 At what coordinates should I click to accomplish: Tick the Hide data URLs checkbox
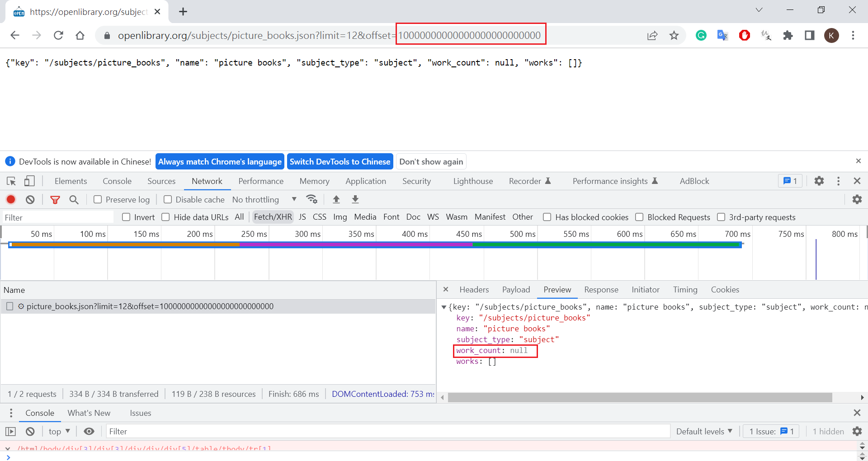(166, 217)
